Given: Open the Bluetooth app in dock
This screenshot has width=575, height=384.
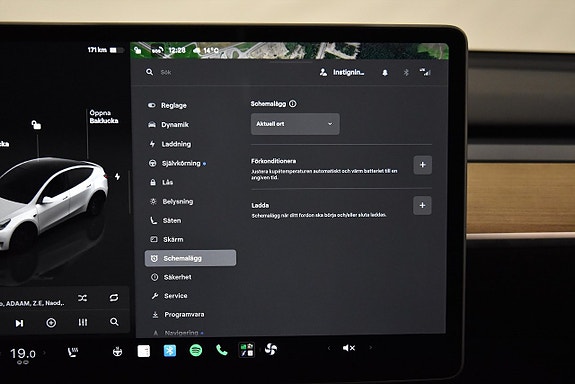Looking at the screenshot, I should pyautogui.click(x=170, y=351).
